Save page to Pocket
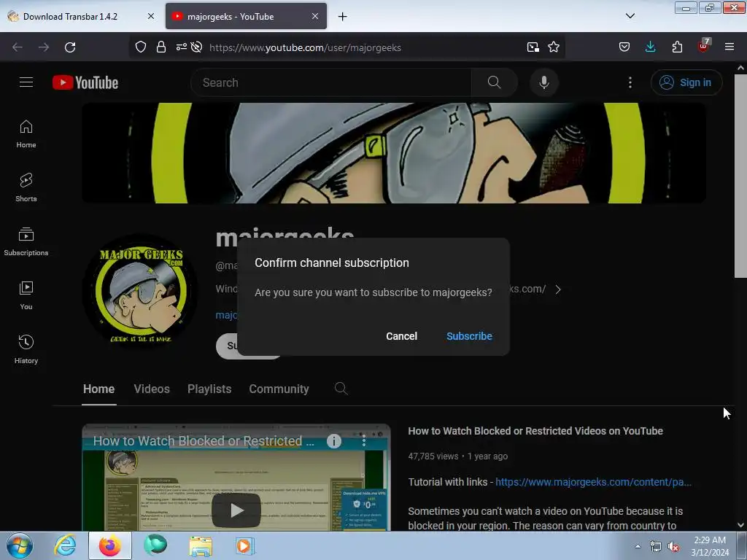This screenshot has height=560, width=747. click(624, 47)
